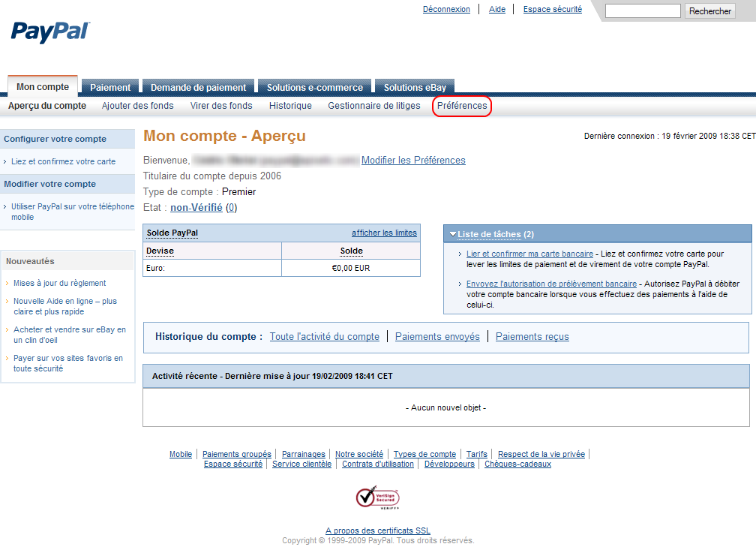Viewport: 756px width, 550px height.
Task: Click the Nouveautés panel heading
Action: pos(30,261)
